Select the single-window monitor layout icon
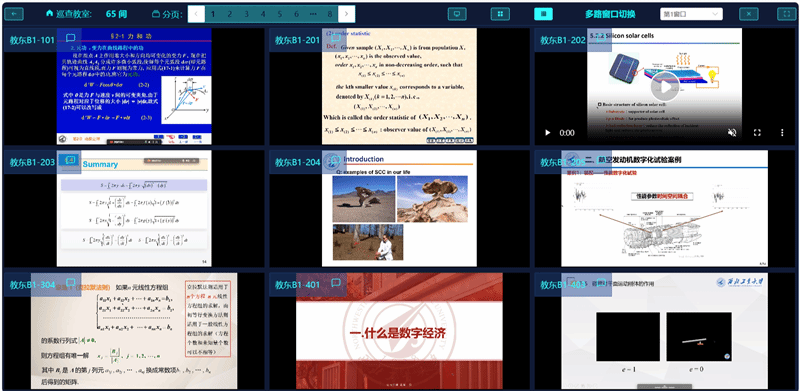Screen dimensions: 800x391 point(457,14)
